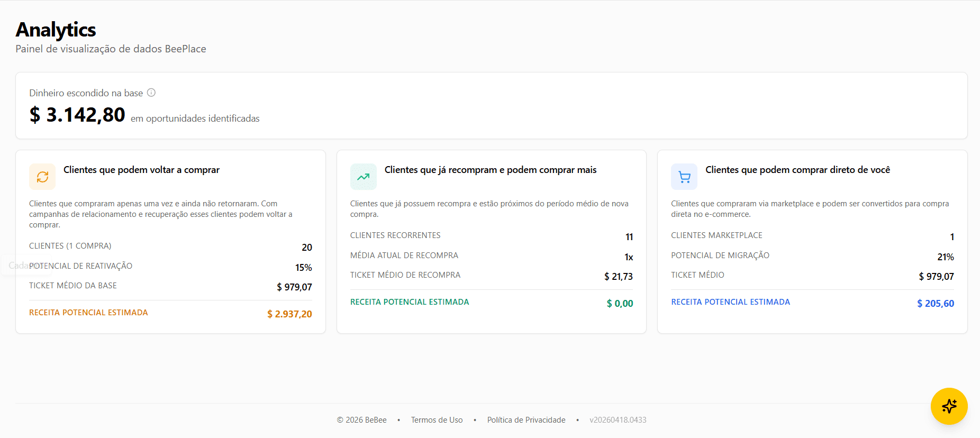Click the 21% migration potential value
Viewport: 980px width, 438px height.
946,257
